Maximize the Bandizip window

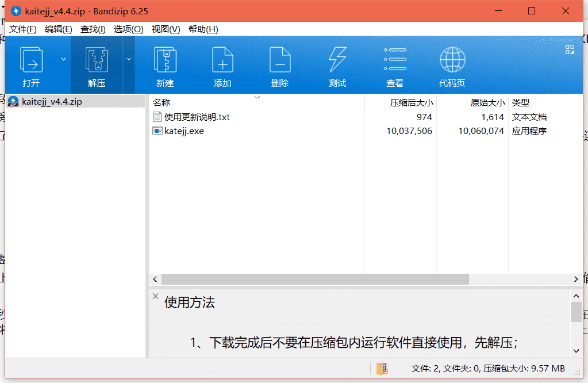tap(531, 11)
